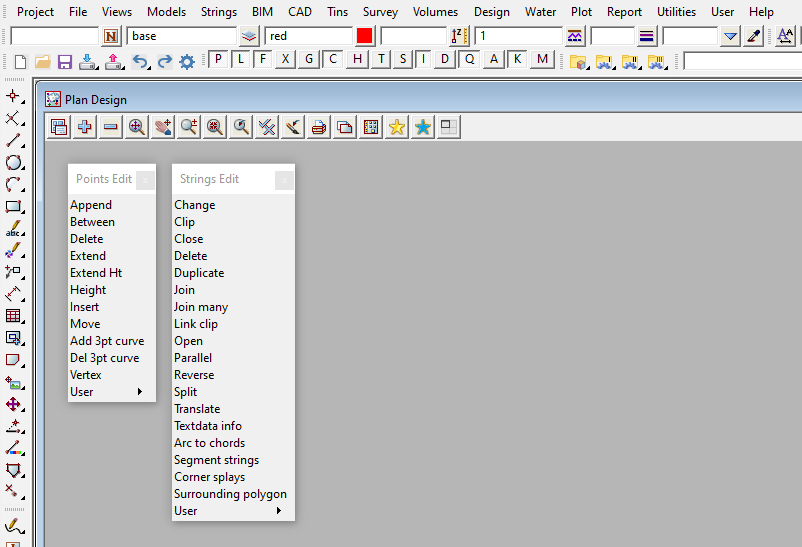Open settings with the gear icon
Image resolution: width=802 pixels, height=547 pixels.
tap(187, 62)
